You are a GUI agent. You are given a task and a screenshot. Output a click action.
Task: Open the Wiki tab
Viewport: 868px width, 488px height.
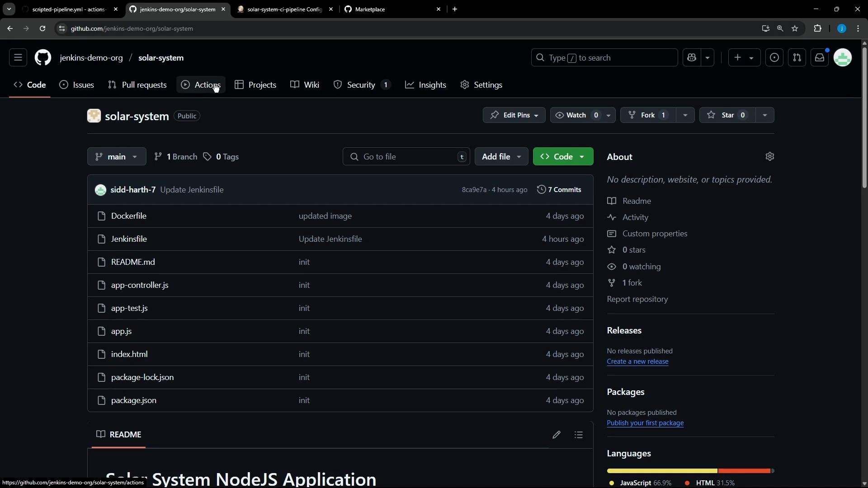point(305,85)
